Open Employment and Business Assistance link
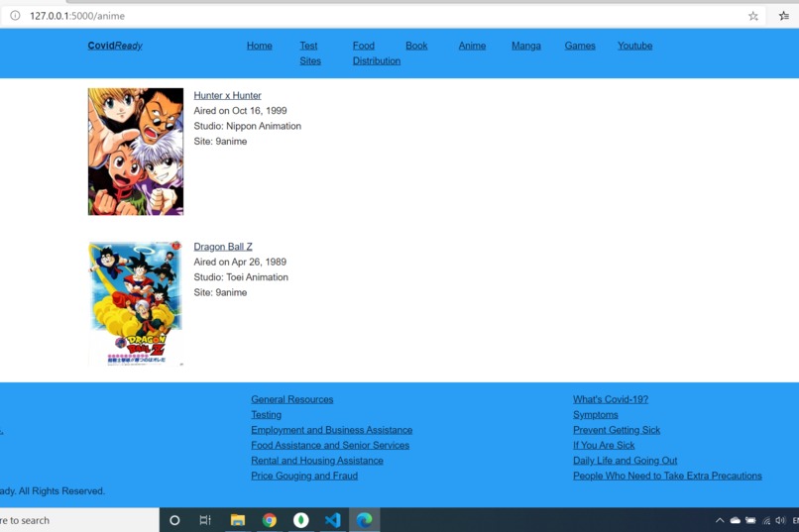The height and width of the screenshot is (532, 799). [332, 430]
